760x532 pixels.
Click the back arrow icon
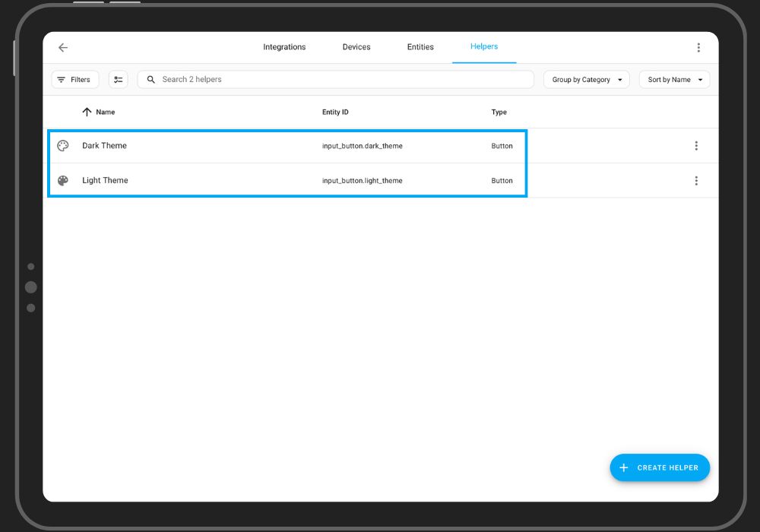[63, 47]
